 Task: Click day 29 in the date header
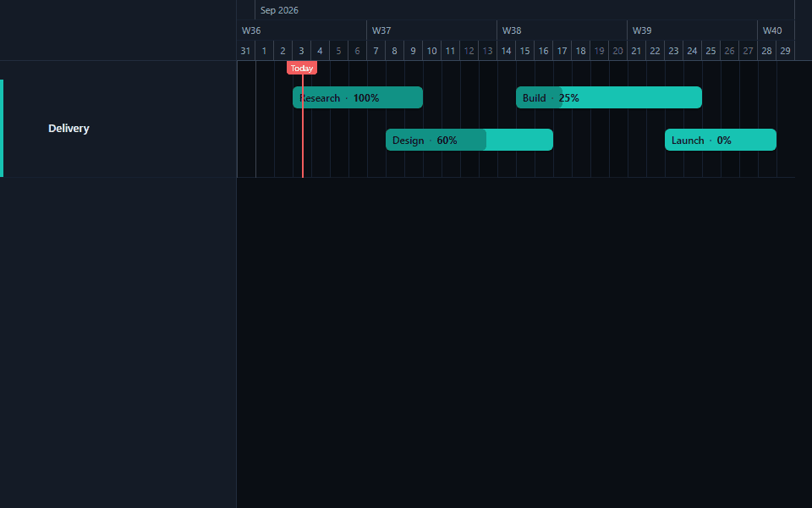(x=786, y=51)
